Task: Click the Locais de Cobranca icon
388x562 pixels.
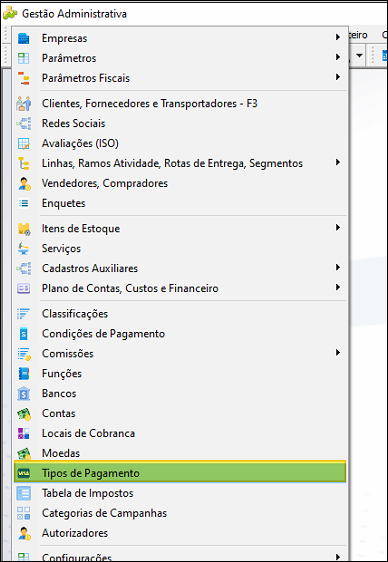Action: click(24, 433)
